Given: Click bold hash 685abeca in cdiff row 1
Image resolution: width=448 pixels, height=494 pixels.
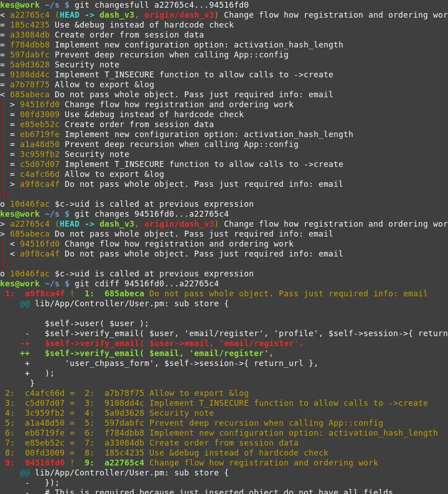Looking at the screenshot, I should [124, 294].
